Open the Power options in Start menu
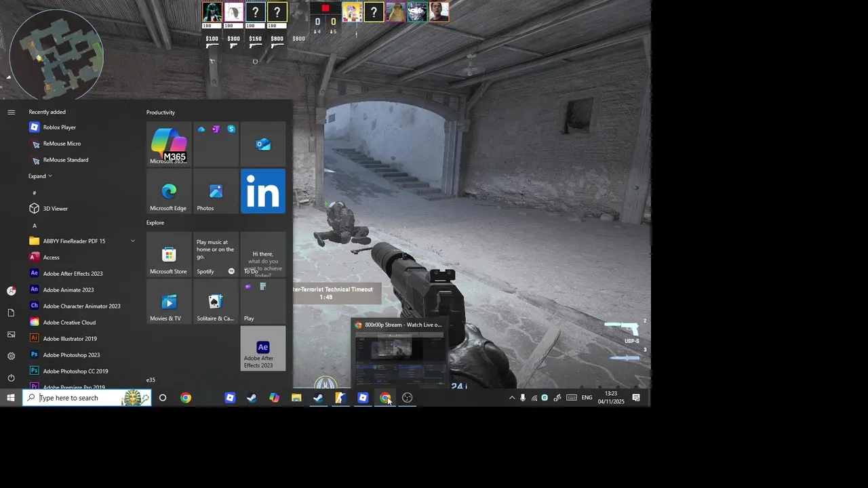 [11, 378]
